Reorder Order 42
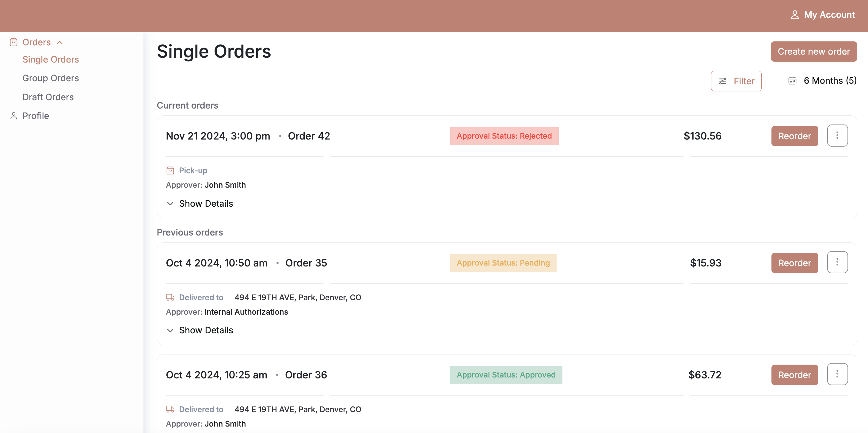868x433 pixels. tap(794, 136)
